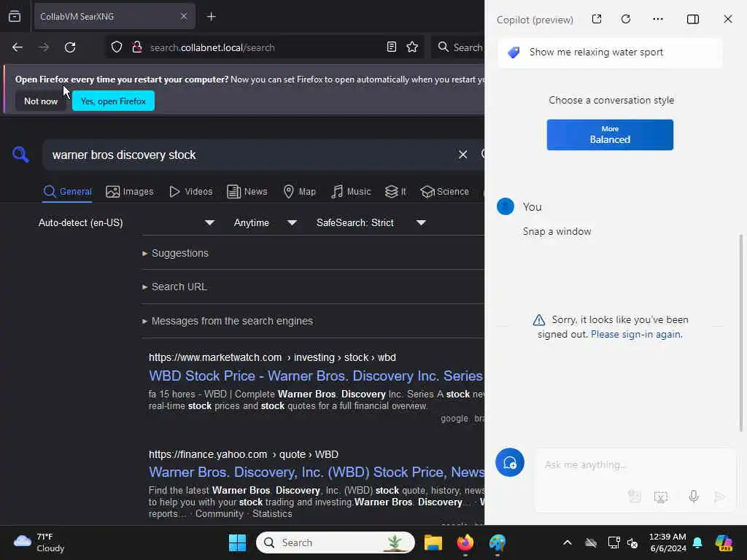Viewport: 747px width, 560px height.
Task: Switch to the Images tab
Action: click(130, 192)
